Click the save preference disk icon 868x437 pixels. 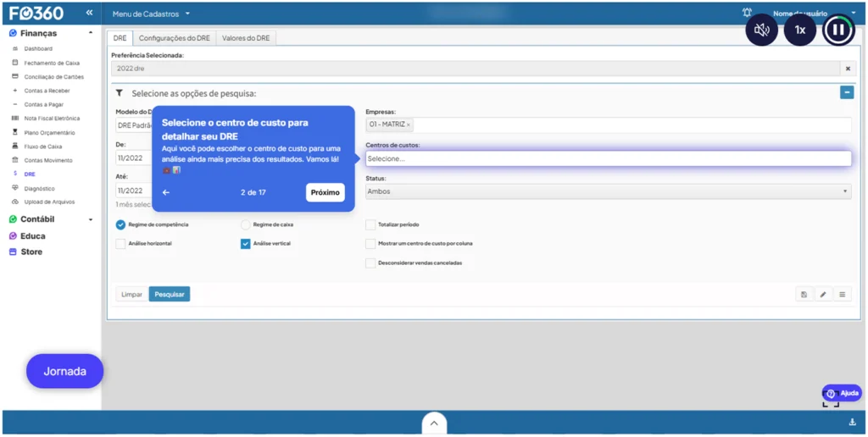(804, 294)
